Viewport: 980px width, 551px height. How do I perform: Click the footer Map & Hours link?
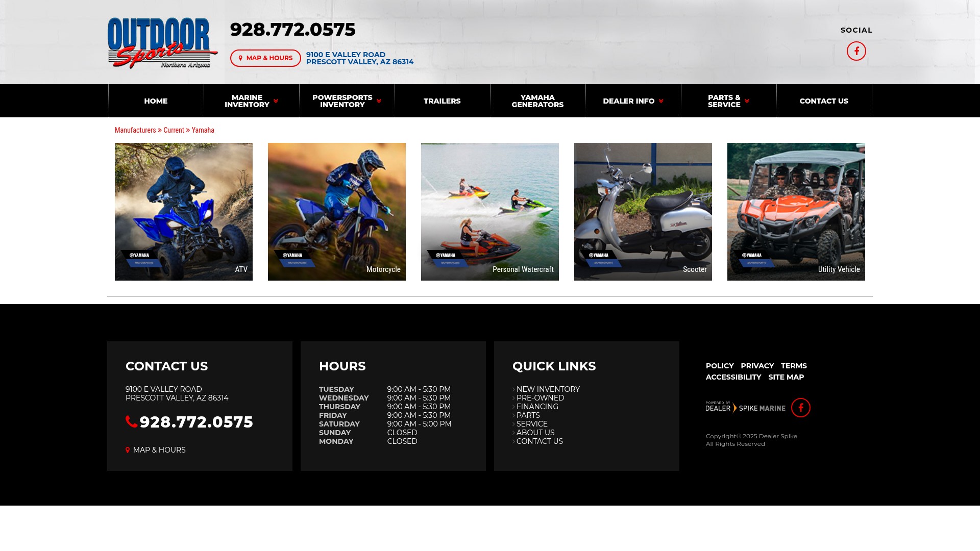click(x=156, y=450)
